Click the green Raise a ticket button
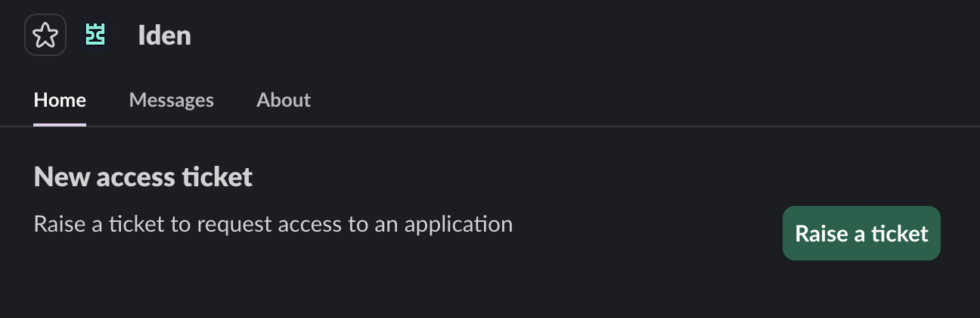This screenshot has height=318, width=980. (x=861, y=233)
